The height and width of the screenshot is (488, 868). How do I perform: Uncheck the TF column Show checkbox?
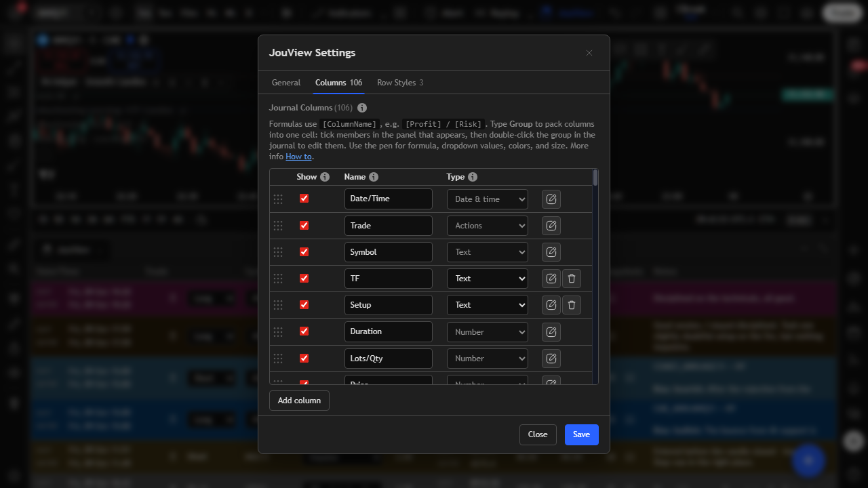click(x=304, y=279)
